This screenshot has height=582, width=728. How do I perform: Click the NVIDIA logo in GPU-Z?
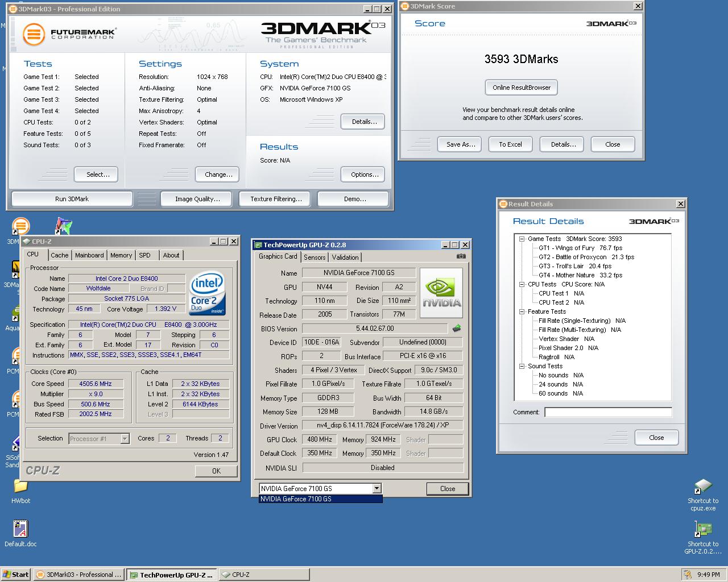click(x=441, y=293)
